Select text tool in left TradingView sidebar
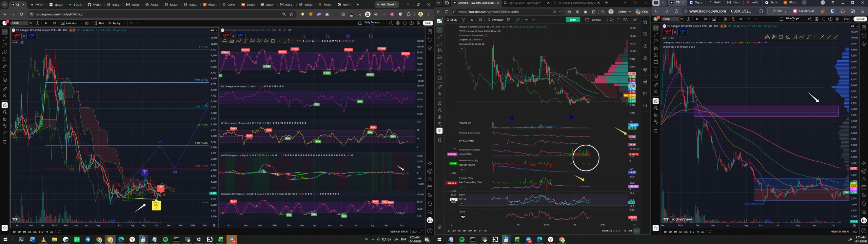This screenshot has height=244, width=868. click(x=5, y=73)
